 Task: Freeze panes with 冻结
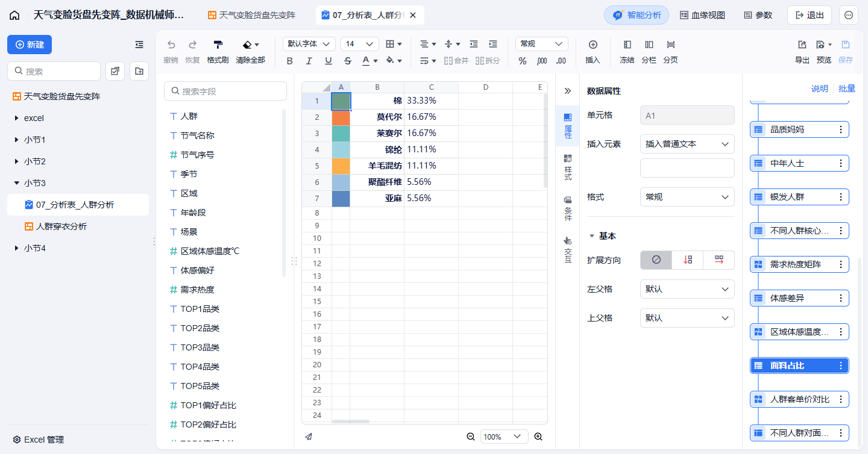[627, 51]
